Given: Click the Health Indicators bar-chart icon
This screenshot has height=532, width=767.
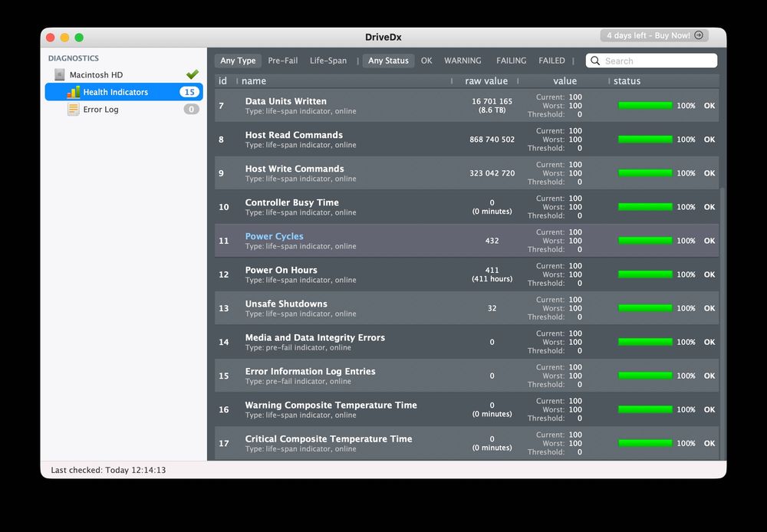Looking at the screenshot, I should 74,92.
